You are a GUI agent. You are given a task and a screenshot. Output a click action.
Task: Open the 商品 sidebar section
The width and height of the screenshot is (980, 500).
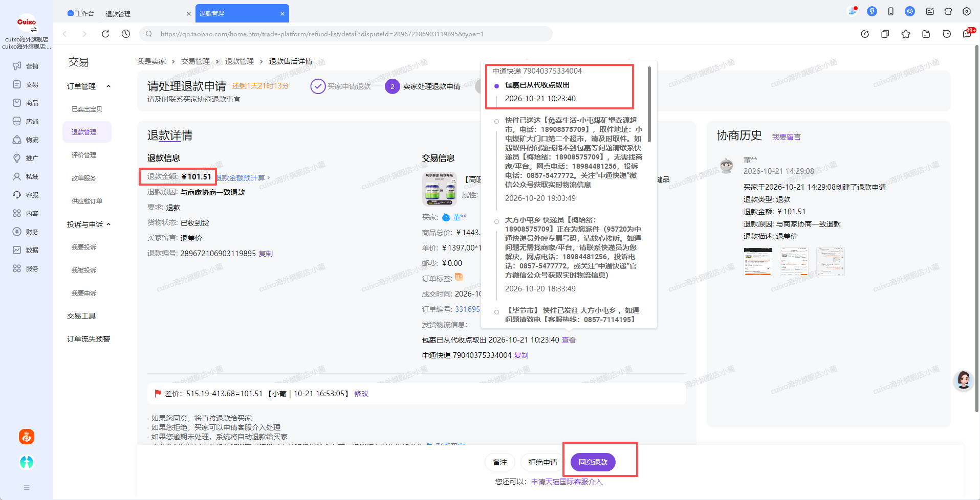pos(26,103)
